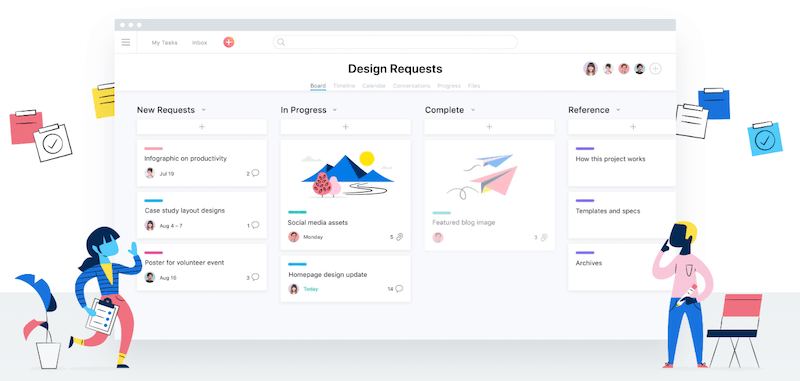
Task: Click the Aug 16 due date
Action: tap(168, 277)
